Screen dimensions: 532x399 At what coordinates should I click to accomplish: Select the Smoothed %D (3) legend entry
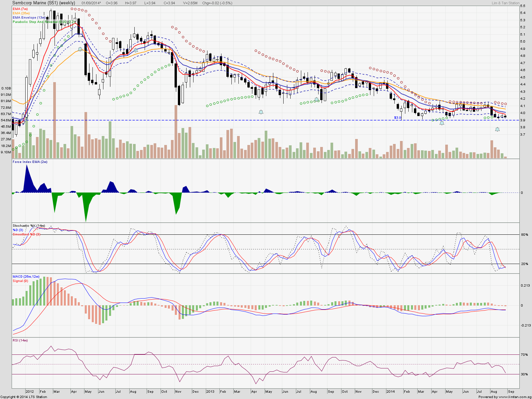click(x=27, y=234)
